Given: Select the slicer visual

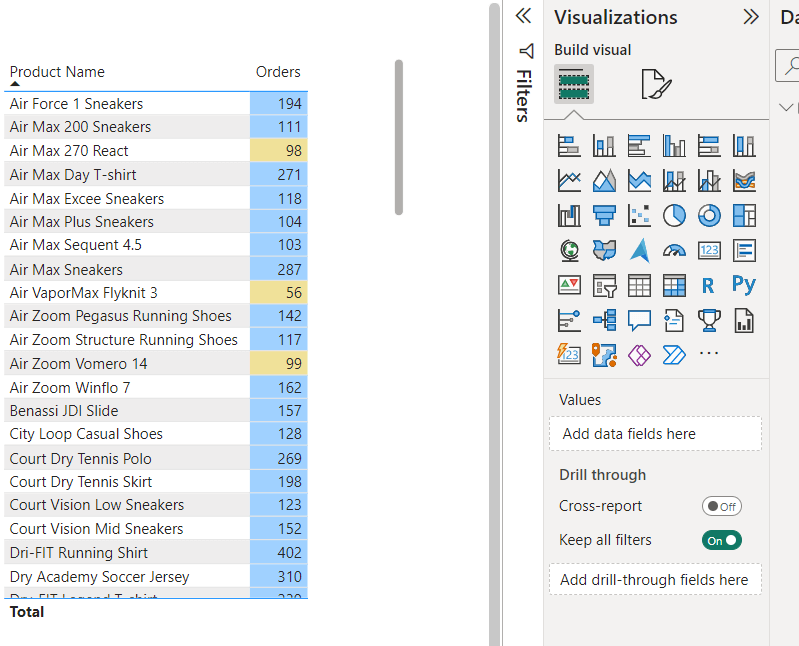Looking at the screenshot, I should click(604, 285).
